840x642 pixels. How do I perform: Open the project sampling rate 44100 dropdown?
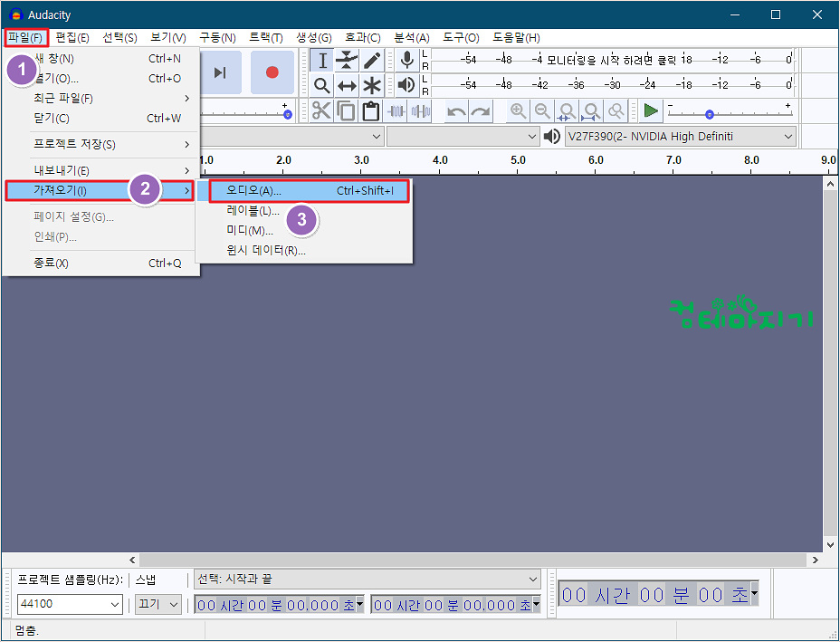pos(70,604)
